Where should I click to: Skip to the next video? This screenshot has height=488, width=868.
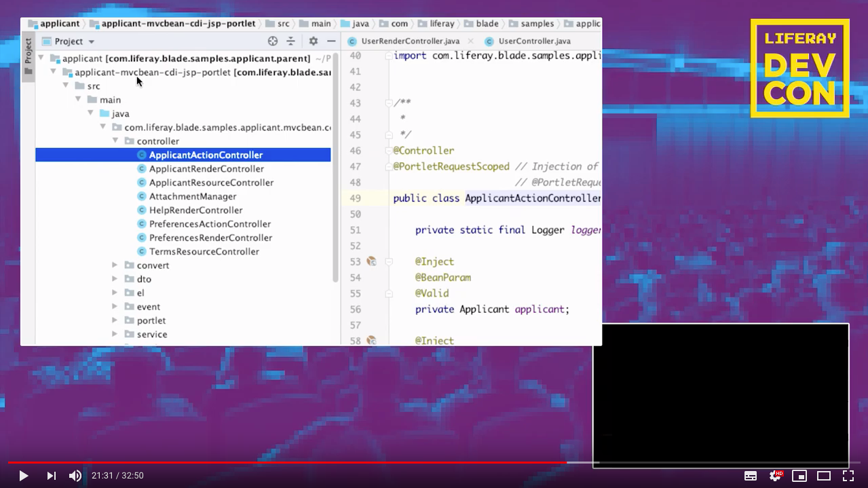click(51, 476)
